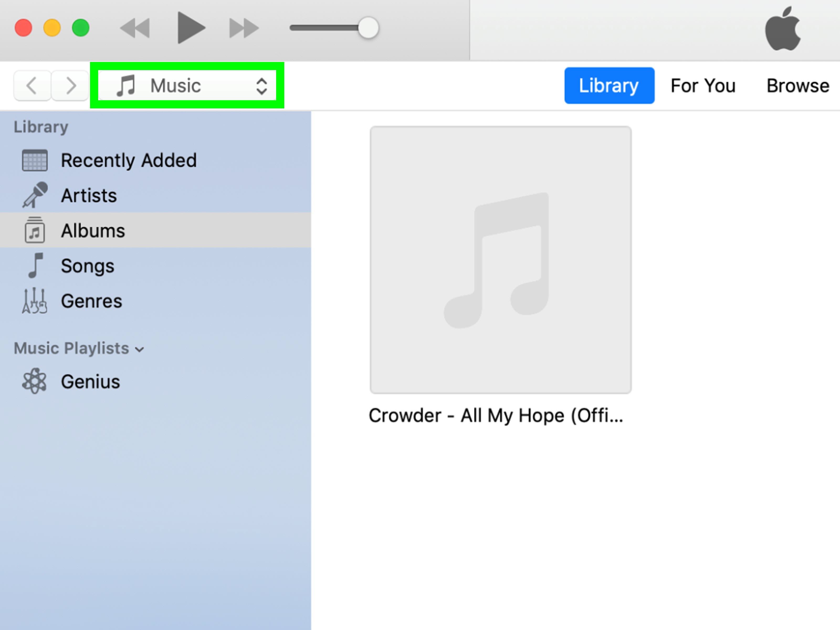Screen dimensions: 840x630
Task: Select Songs in the sidebar
Action: (x=156, y=265)
